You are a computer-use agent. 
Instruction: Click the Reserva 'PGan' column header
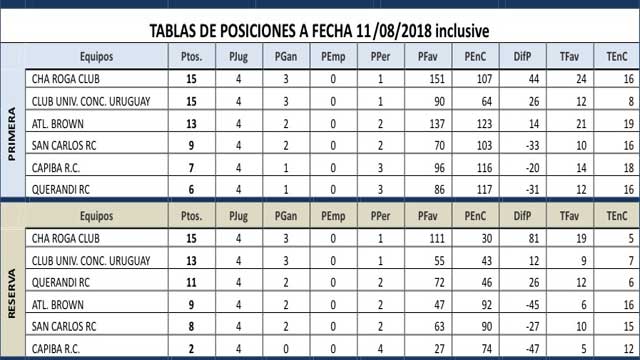click(x=286, y=216)
